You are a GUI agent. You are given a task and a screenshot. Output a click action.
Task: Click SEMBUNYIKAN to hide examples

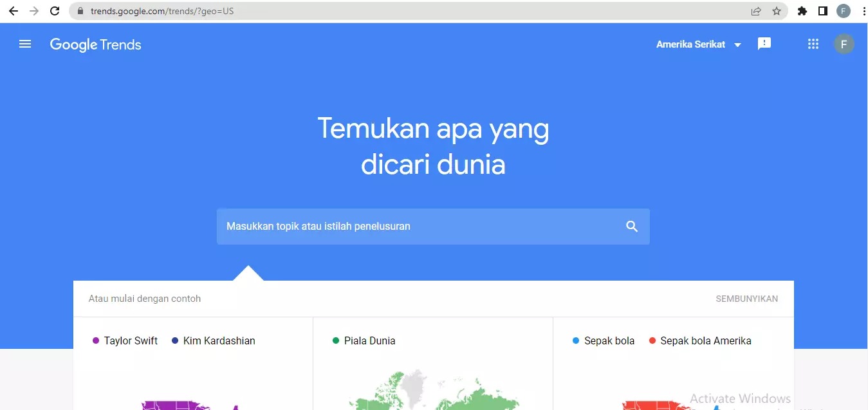coord(746,299)
